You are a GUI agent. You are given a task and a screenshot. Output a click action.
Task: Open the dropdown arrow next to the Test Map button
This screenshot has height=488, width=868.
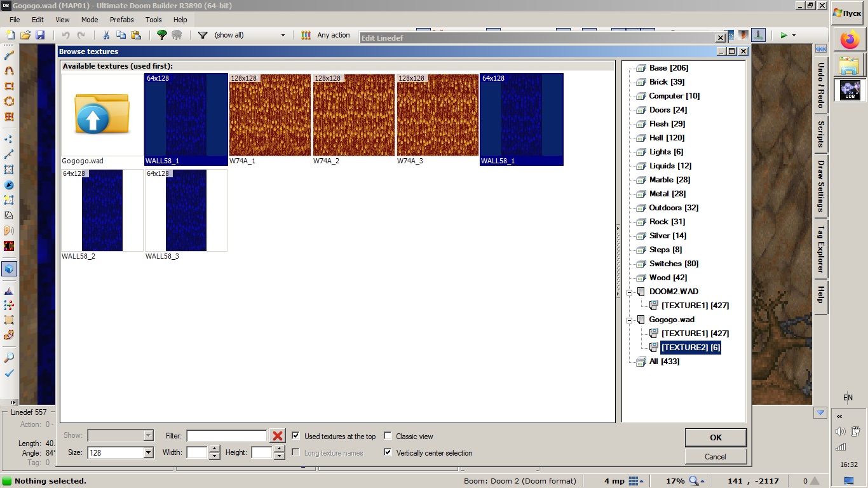[x=794, y=36]
